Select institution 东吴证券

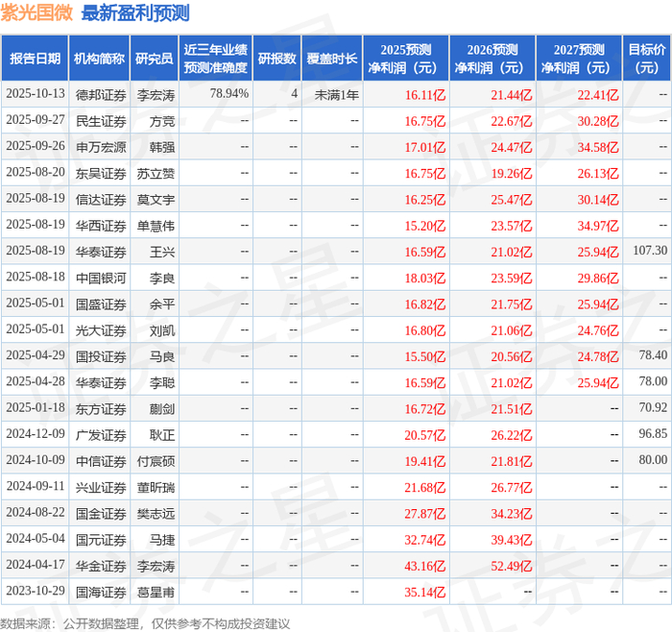101,174
